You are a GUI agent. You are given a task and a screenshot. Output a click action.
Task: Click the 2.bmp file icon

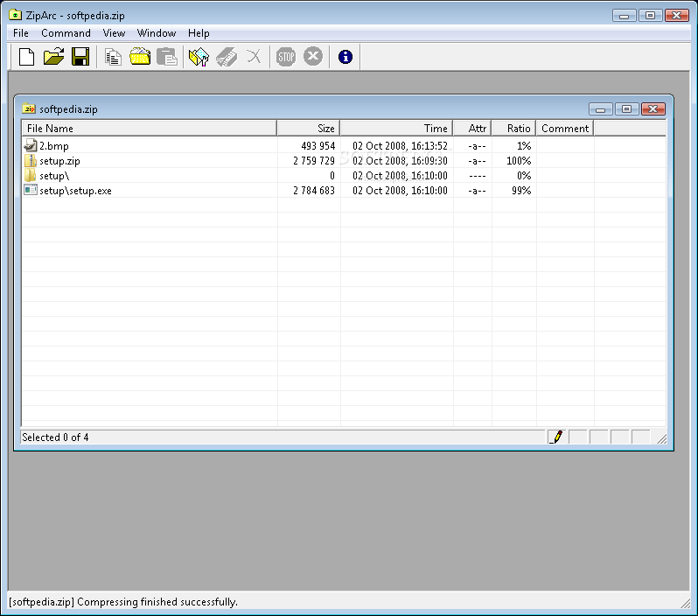tap(31, 145)
